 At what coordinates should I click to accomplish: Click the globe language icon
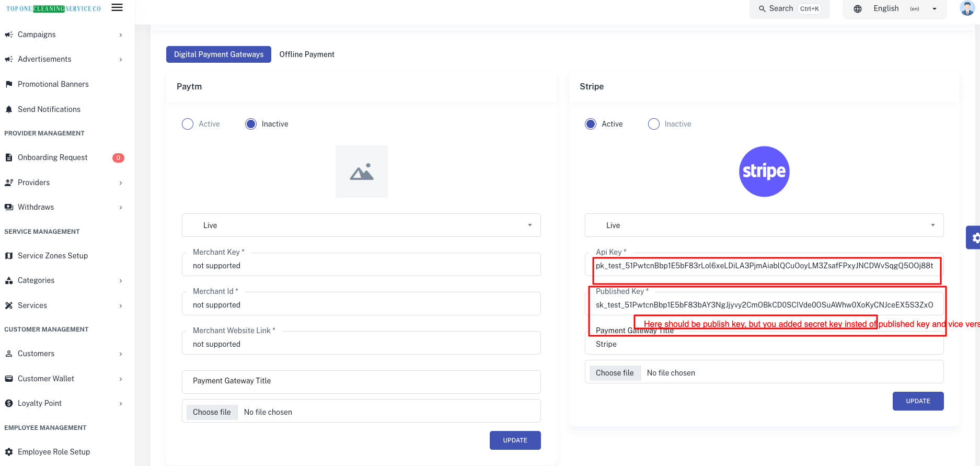point(858,9)
